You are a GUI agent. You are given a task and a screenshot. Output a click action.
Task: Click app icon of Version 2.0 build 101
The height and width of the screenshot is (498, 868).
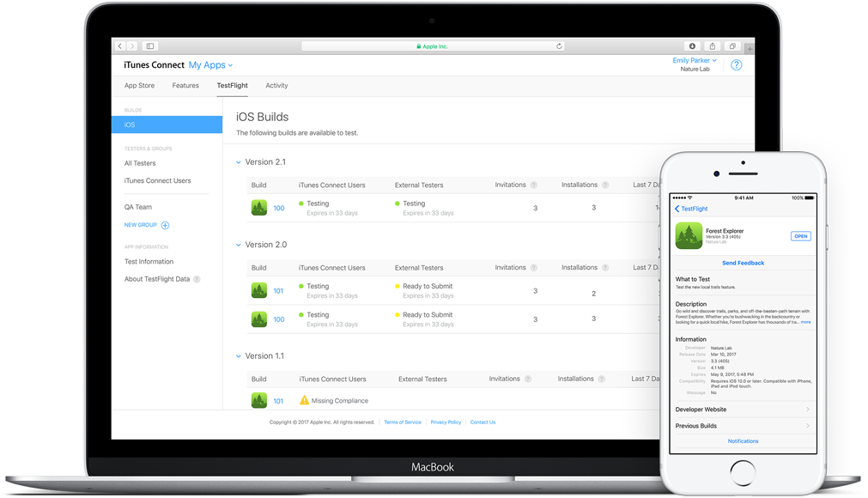coord(259,290)
